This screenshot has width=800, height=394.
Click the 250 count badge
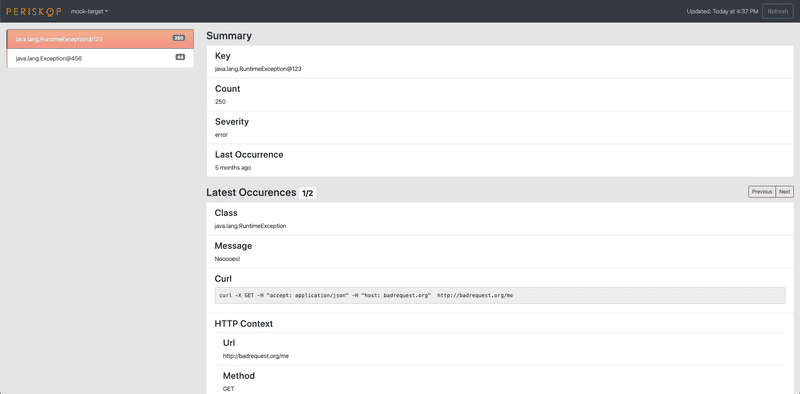click(x=179, y=38)
